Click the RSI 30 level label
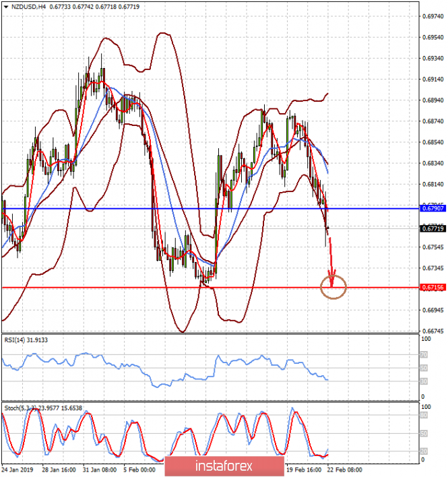The height and width of the screenshot is (477, 448). point(424,381)
